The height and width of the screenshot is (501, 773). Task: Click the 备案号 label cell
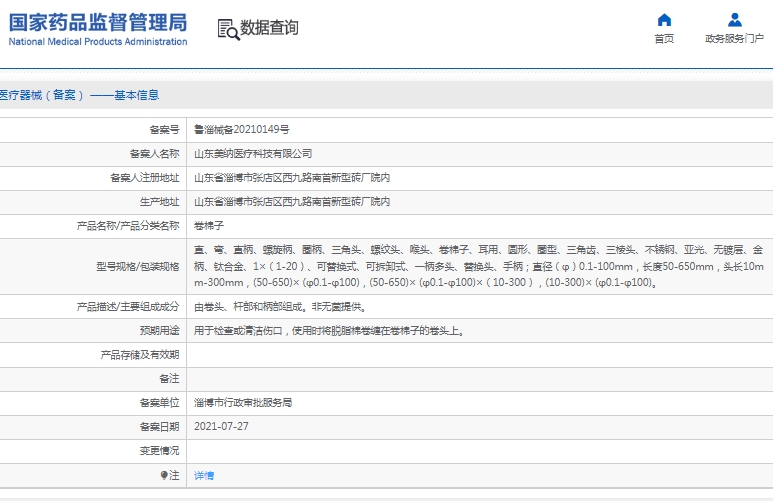(165, 129)
